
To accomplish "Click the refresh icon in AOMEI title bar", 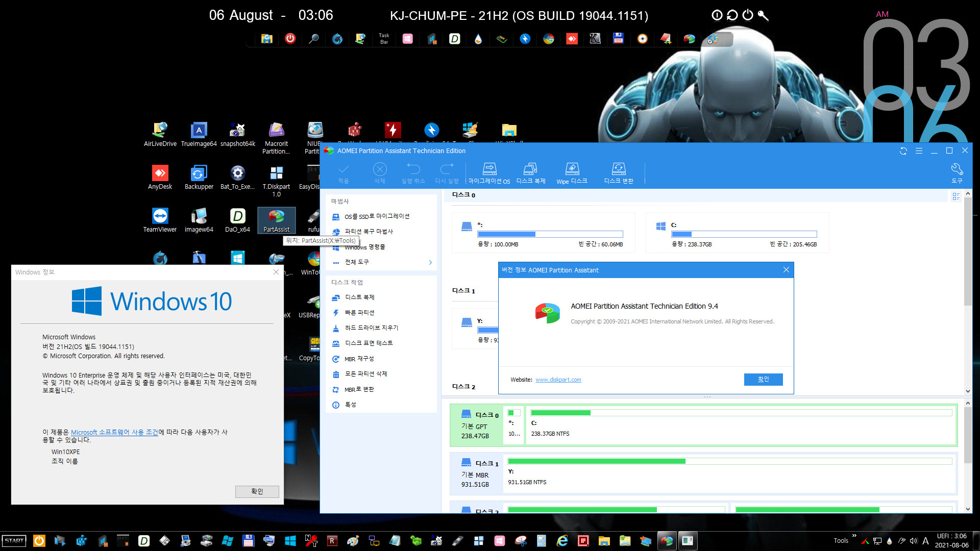I will click(903, 151).
